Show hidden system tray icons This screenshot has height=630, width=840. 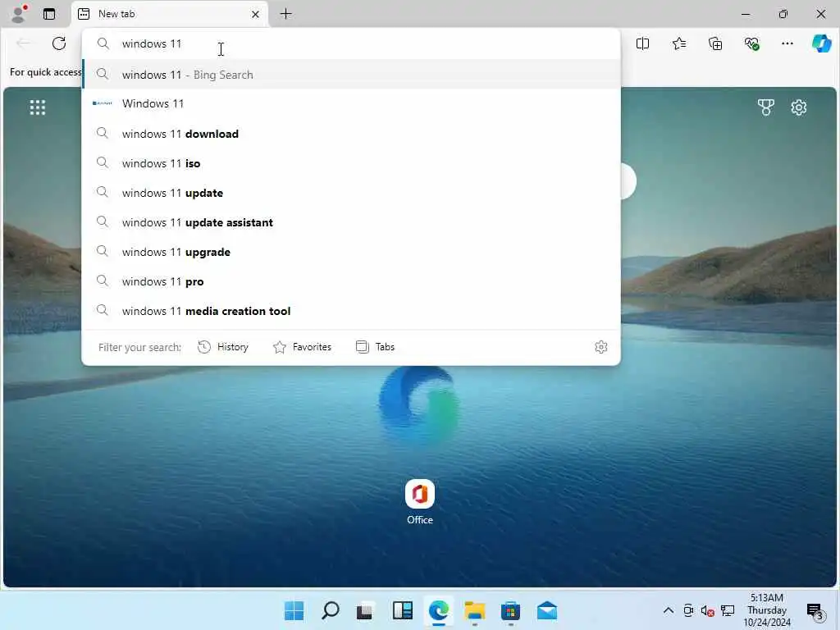pos(669,610)
